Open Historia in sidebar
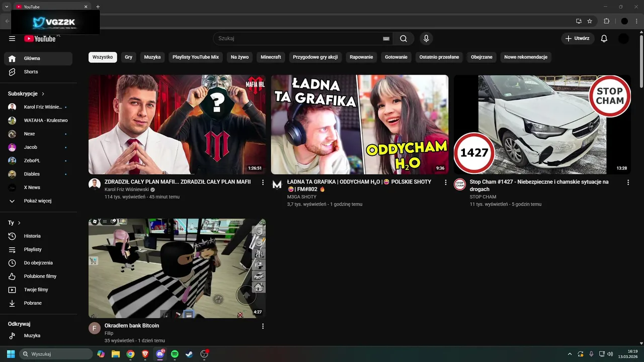644x362 pixels. coord(38,236)
